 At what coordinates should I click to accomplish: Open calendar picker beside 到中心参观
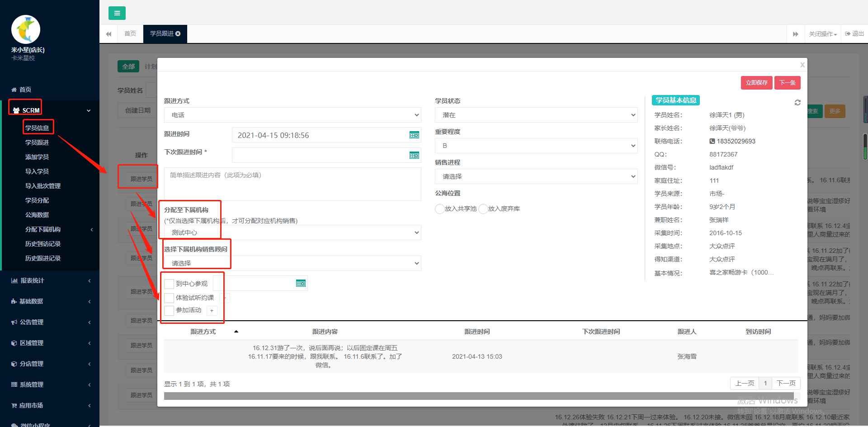point(301,283)
